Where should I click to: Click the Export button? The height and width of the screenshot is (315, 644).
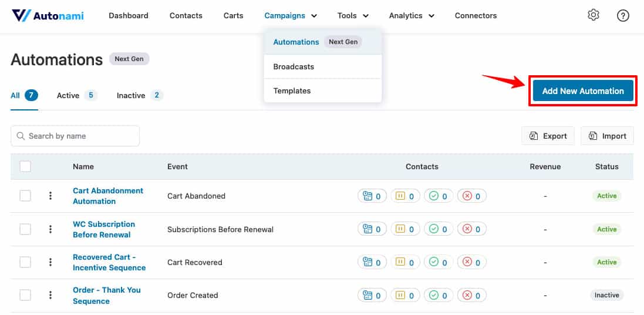pos(548,136)
